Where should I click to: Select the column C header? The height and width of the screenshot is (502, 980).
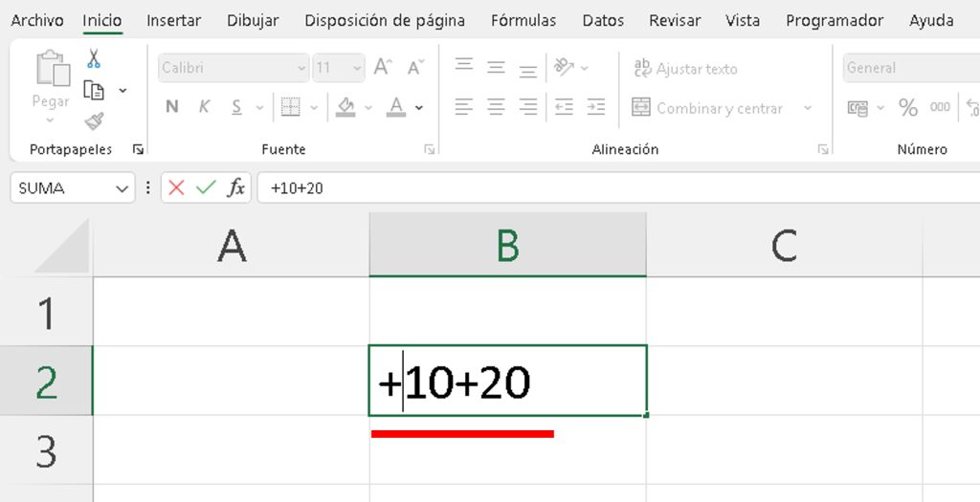784,246
